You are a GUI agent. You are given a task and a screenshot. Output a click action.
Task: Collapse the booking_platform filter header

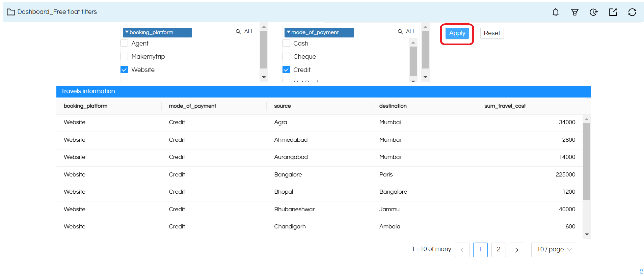coord(157,32)
